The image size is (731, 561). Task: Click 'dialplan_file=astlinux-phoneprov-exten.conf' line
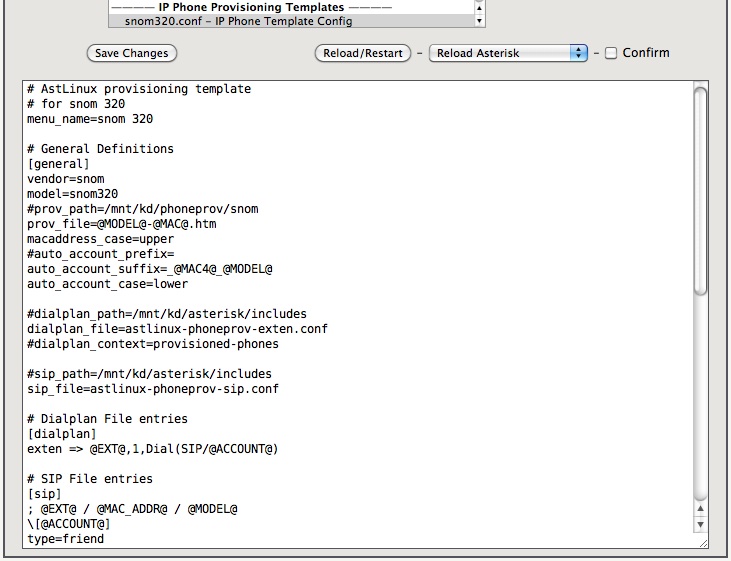point(178,329)
